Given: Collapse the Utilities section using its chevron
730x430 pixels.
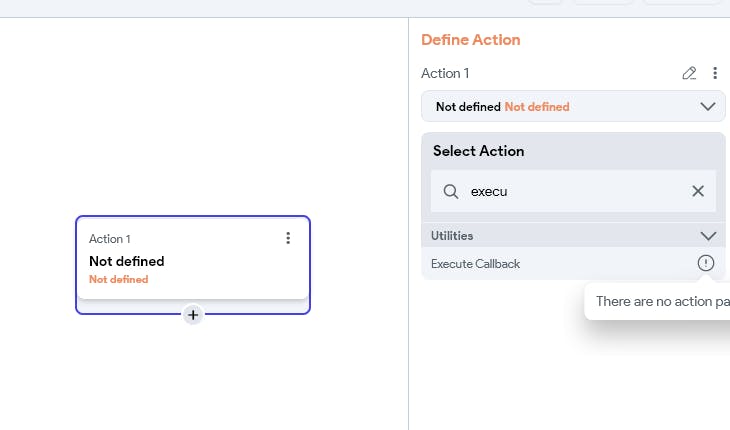Looking at the screenshot, I should coord(708,236).
